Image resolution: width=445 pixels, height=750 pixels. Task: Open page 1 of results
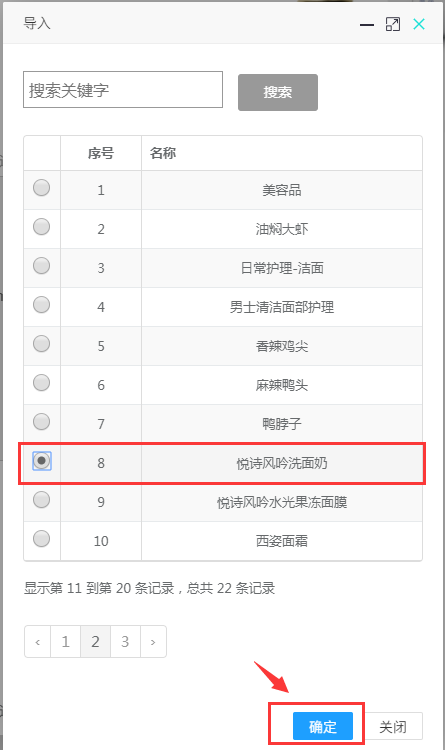pyautogui.click(x=66, y=641)
